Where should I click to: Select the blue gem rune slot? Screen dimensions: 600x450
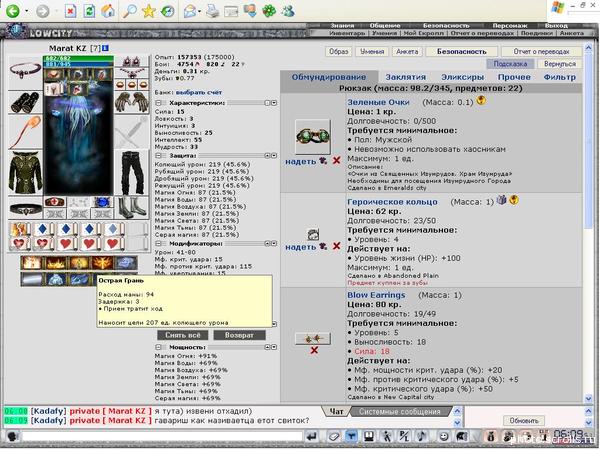click(102, 202)
